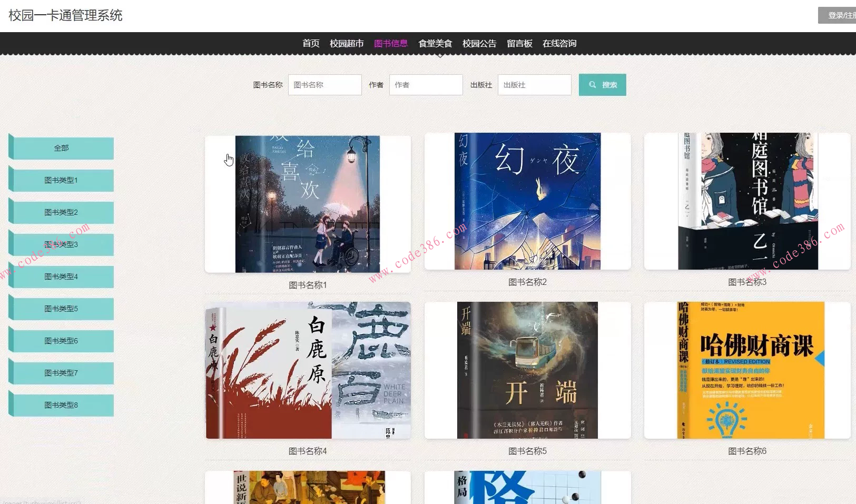Click the 作者 input field

coord(426,84)
